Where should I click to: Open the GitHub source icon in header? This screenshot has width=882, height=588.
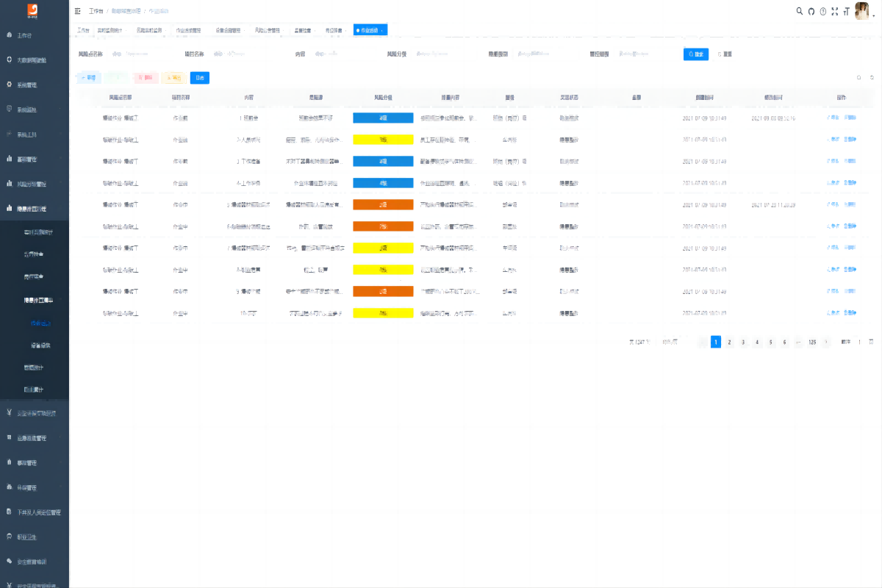tap(811, 11)
